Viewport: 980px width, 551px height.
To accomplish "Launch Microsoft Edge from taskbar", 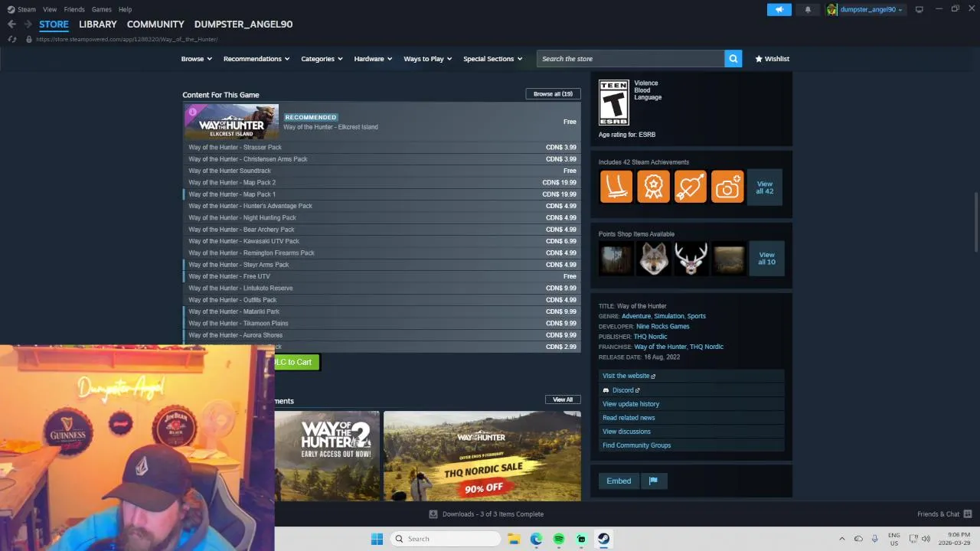I will pyautogui.click(x=536, y=539).
